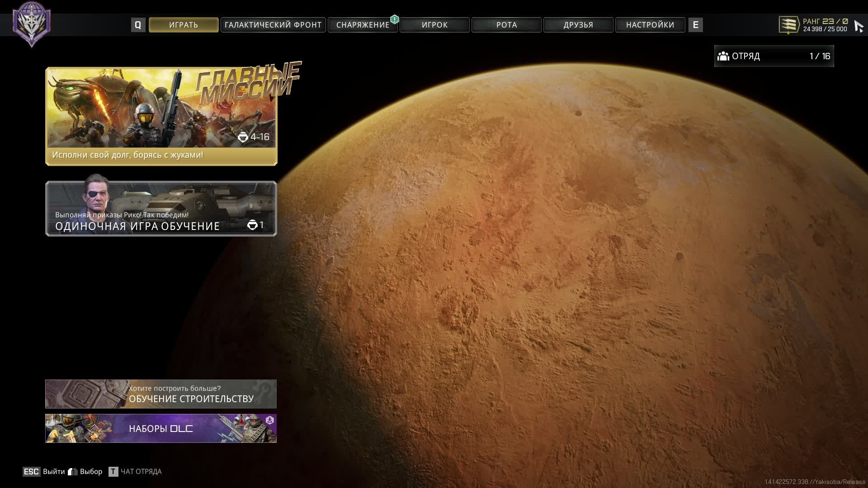Click the Ранг 23/0 progress display

826,21
